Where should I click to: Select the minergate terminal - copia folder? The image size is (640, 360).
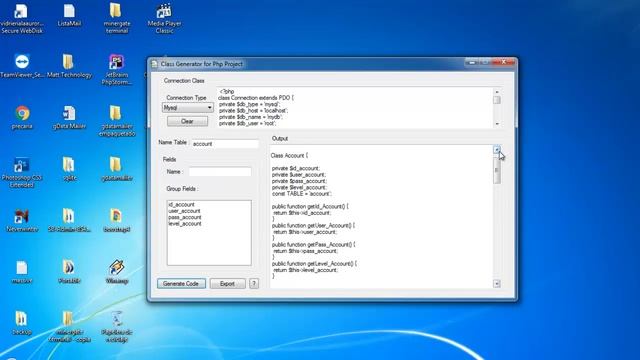[69, 327]
